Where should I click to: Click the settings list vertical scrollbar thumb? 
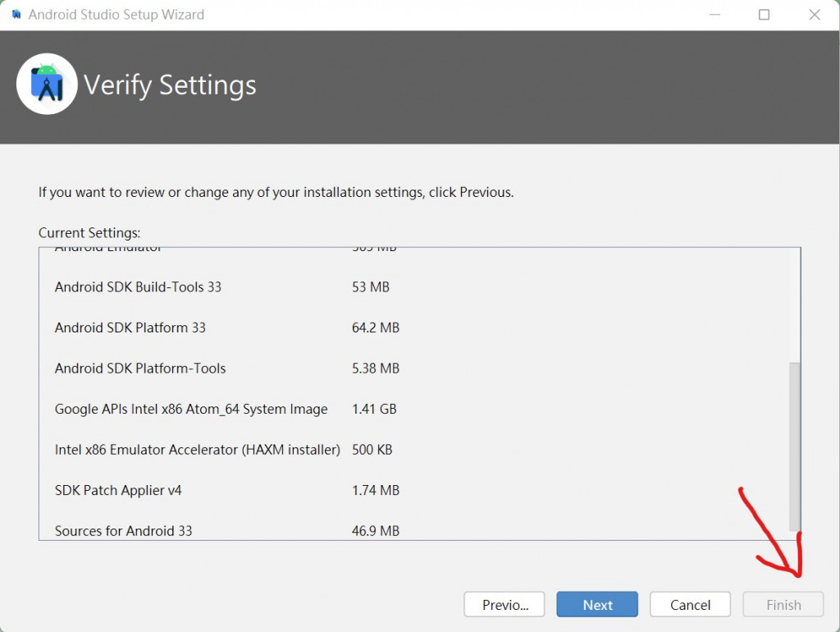pyautogui.click(x=794, y=447)
